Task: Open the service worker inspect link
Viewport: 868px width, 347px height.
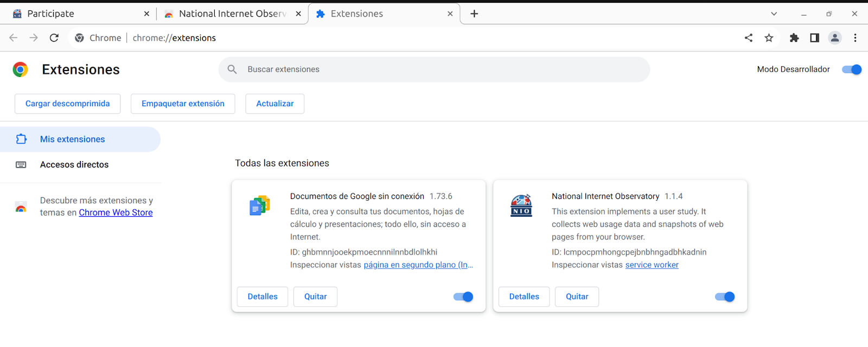Action: pos(652,265)
